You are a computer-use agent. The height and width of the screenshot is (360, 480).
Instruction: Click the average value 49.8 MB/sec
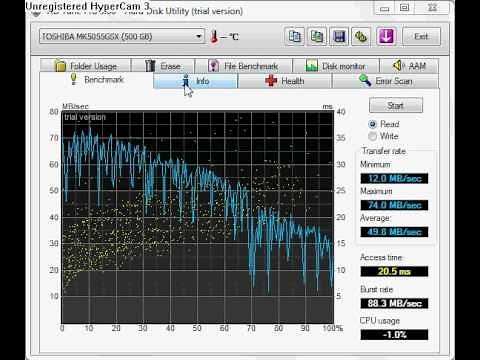coord(394,232)
